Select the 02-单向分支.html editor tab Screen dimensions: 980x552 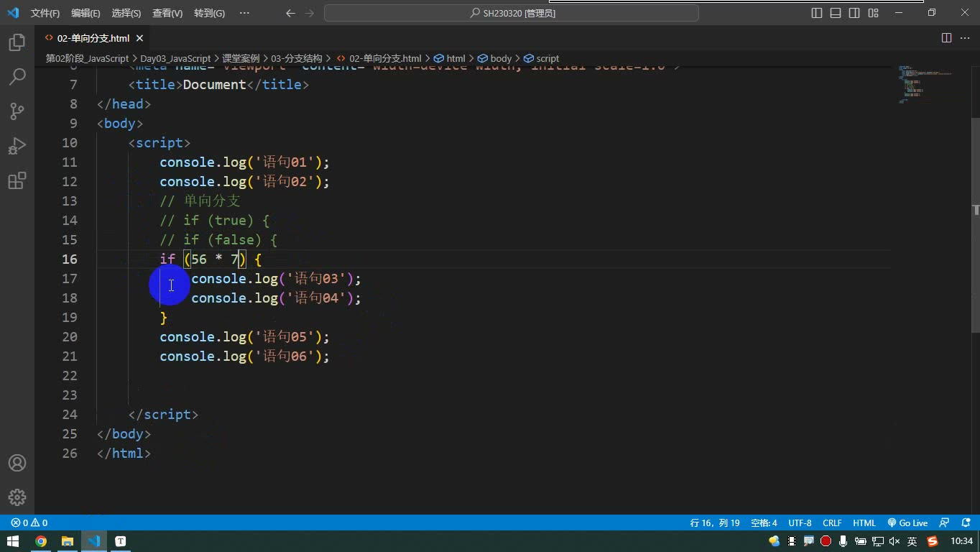[93, 38]
